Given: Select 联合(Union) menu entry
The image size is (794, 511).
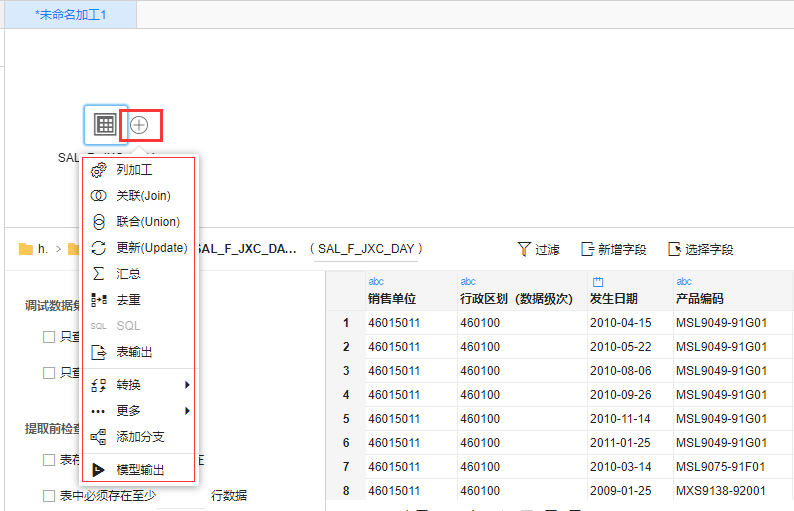Looking at the screenshot, I should point(147,222).
